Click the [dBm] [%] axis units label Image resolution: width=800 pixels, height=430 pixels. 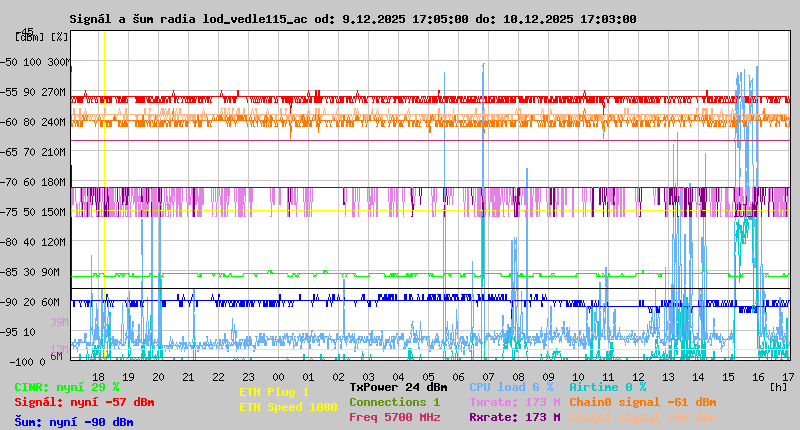click(42, 36)
